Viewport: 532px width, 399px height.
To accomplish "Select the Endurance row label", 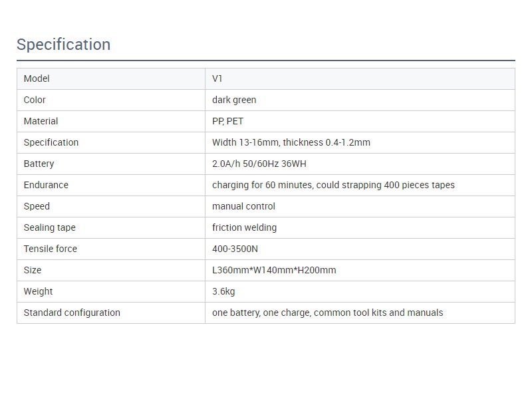I will 46,185.
